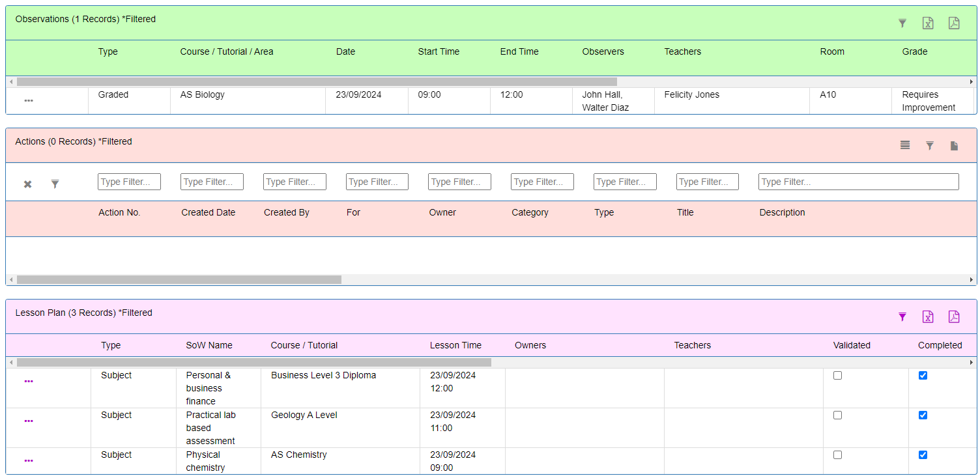Sort Lesson Plan by Completed header
The height and width of the screenshot is (476, 980).
coord(940,345)
